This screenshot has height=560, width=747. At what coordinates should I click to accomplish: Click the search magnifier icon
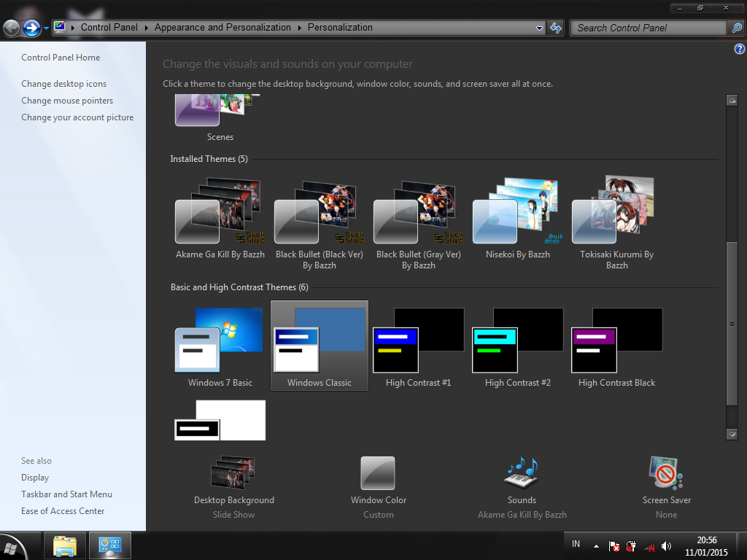[x=736, y=28]
